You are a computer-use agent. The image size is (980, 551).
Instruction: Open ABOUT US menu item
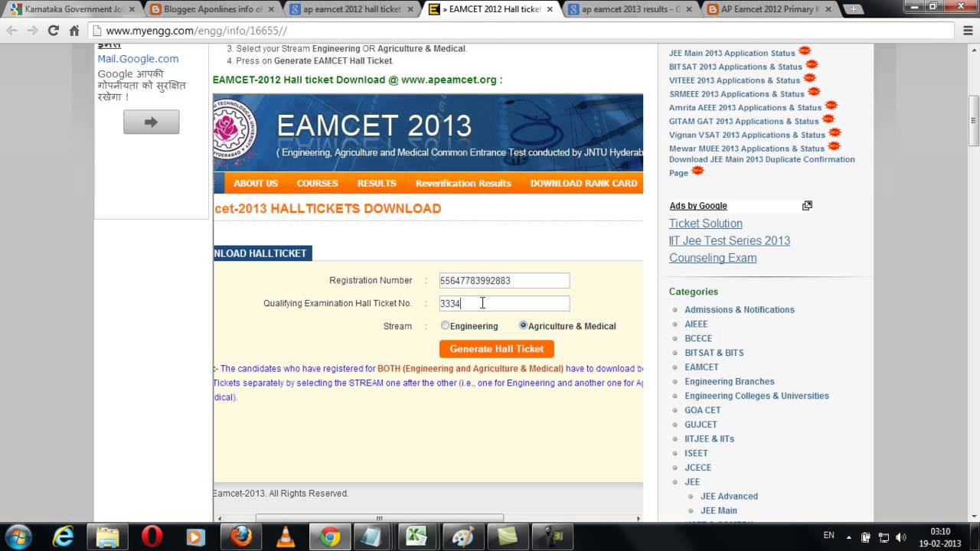tap(256, 183)
